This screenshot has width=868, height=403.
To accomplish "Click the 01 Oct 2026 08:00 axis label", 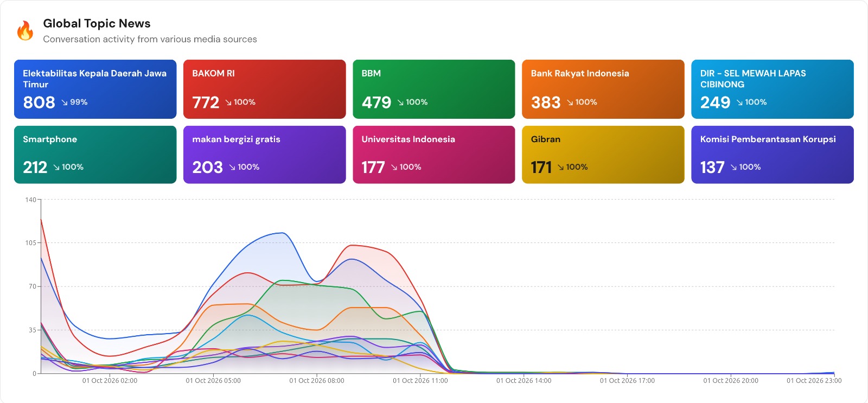I will [317, 381].
